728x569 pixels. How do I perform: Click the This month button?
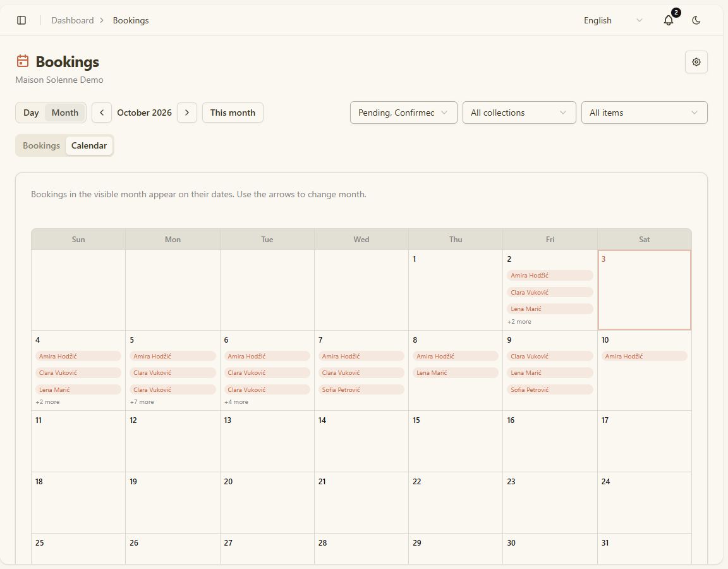click(x=233, y=113)
